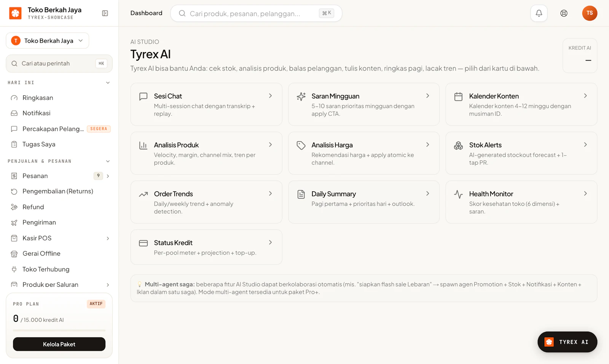This screenshot has height=364, width=609.
Task: Click Sesi Chat speech bubble icon
Action: point(143,96)
